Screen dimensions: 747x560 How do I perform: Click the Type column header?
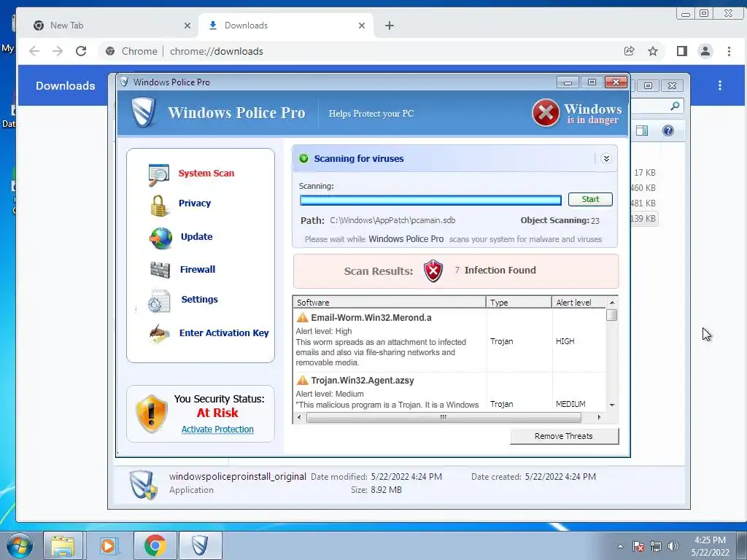519,303
